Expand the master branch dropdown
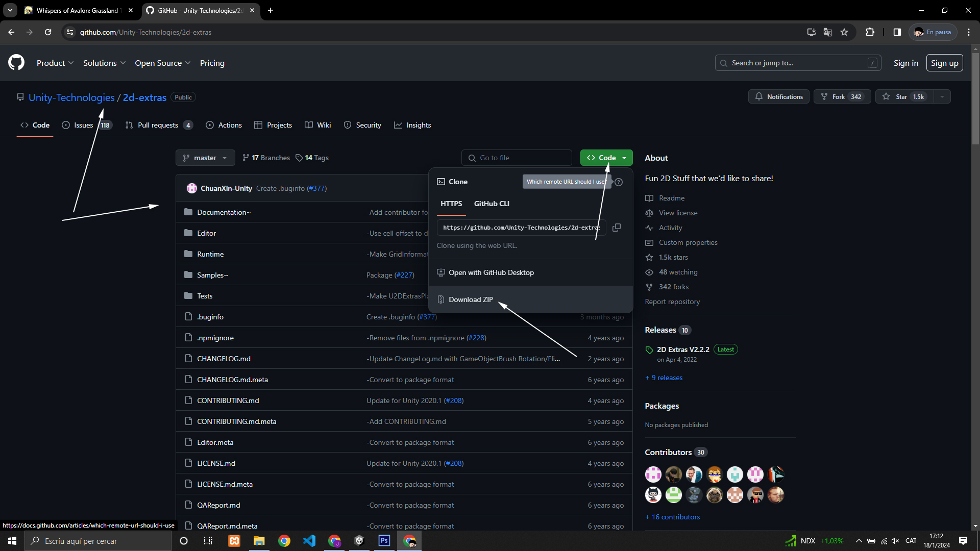 point(205,158)
